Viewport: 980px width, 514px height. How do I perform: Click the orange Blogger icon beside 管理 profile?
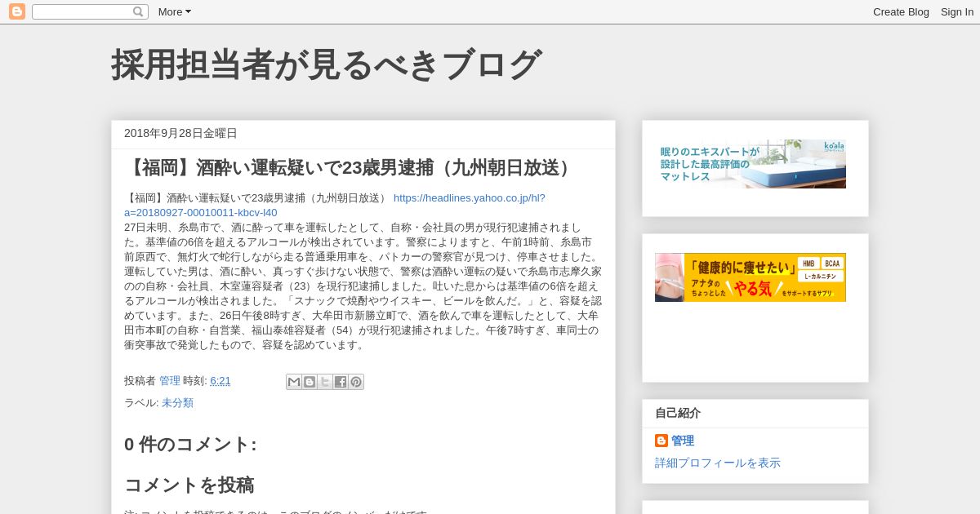661,441
